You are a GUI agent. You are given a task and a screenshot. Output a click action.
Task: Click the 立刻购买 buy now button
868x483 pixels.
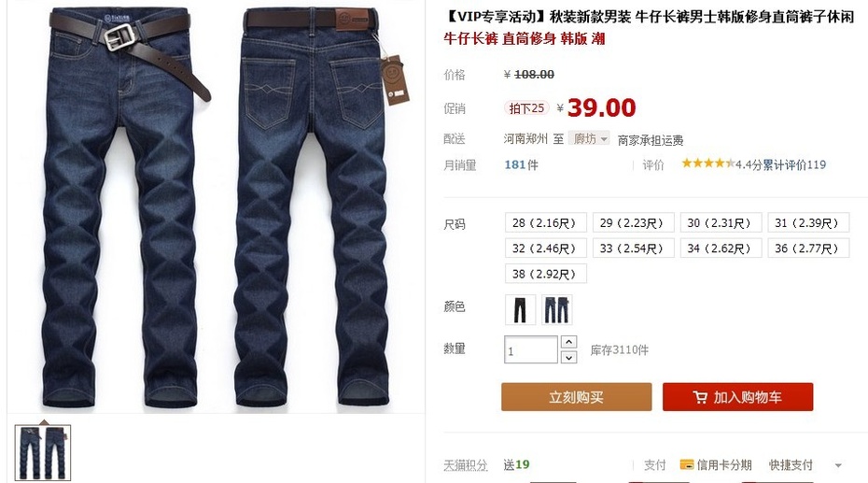click(x=576, y=397)
